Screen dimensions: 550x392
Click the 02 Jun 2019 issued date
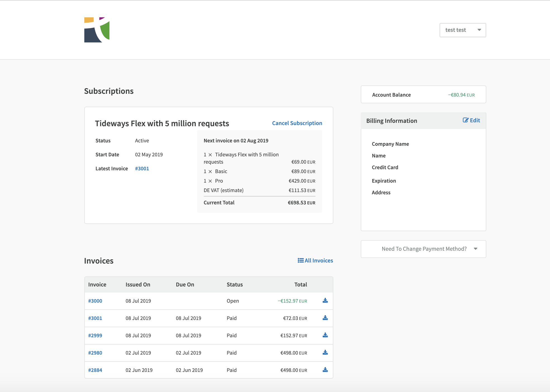139,370
